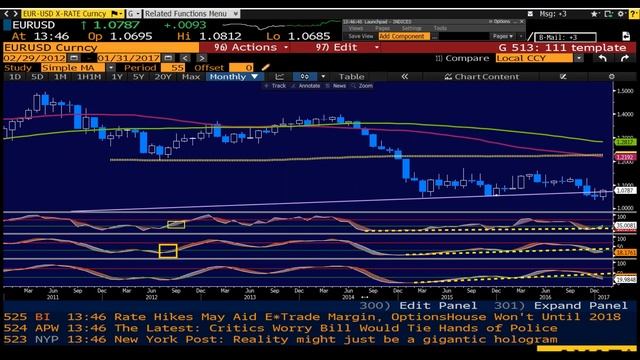The height and width of the screenshot is (360, 640).
Task: Click the Compare button
Action: click(462, 58)
